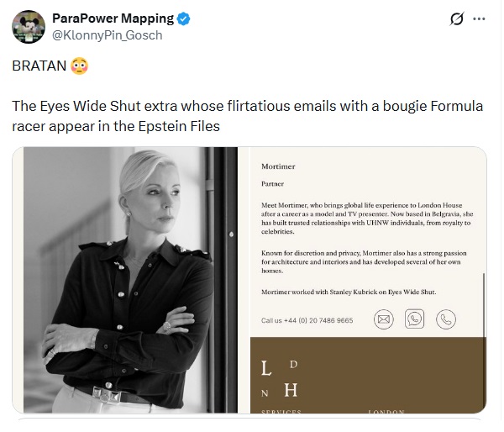Click the LONDON footer heading
Image resolution: width=504 pixels, height=432 pixels.
point(386,412)
